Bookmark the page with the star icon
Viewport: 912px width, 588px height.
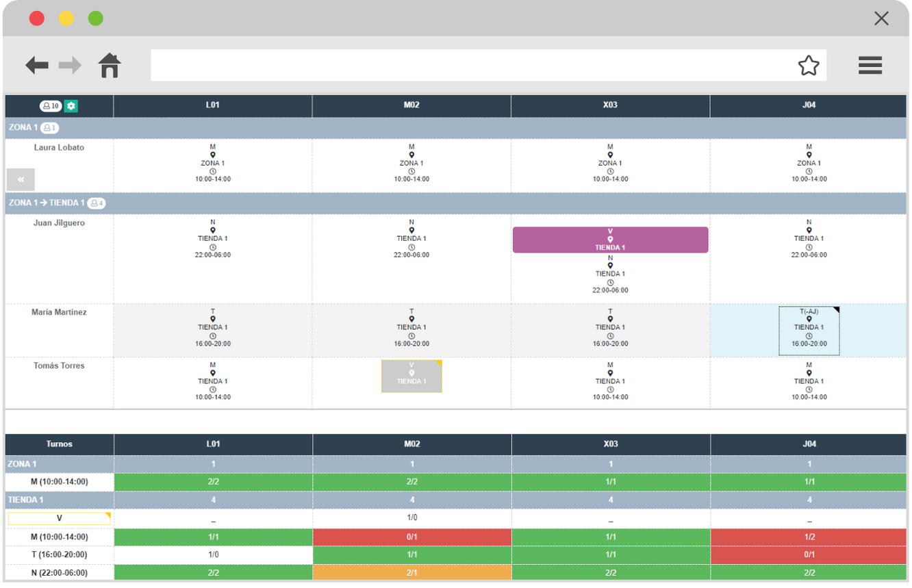pos(809,66)
